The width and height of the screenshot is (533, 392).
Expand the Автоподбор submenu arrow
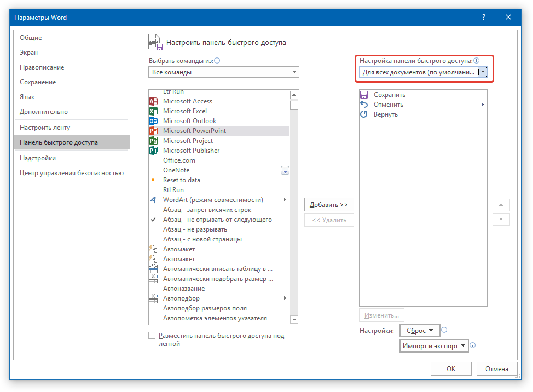pos(285,298)
